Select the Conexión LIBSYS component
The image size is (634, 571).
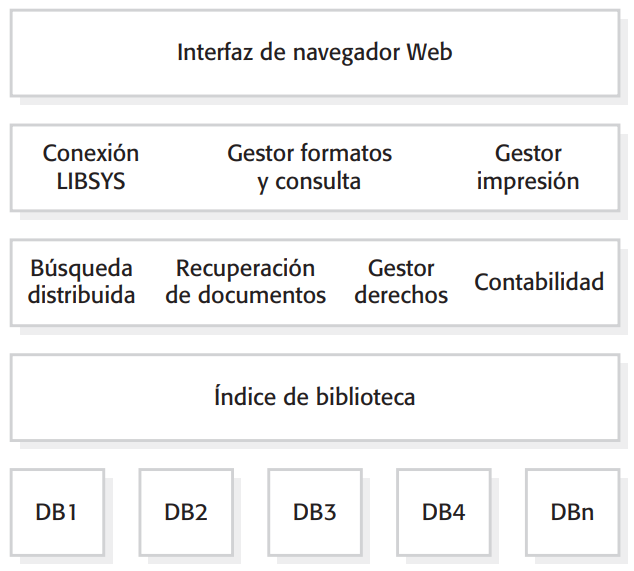(91, 167)
